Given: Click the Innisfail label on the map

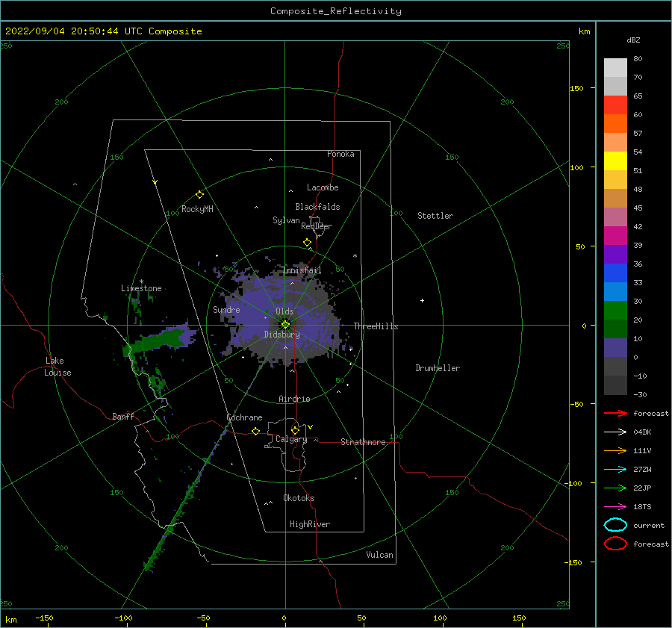Looking at the screenshot, I should pos(302,270).
